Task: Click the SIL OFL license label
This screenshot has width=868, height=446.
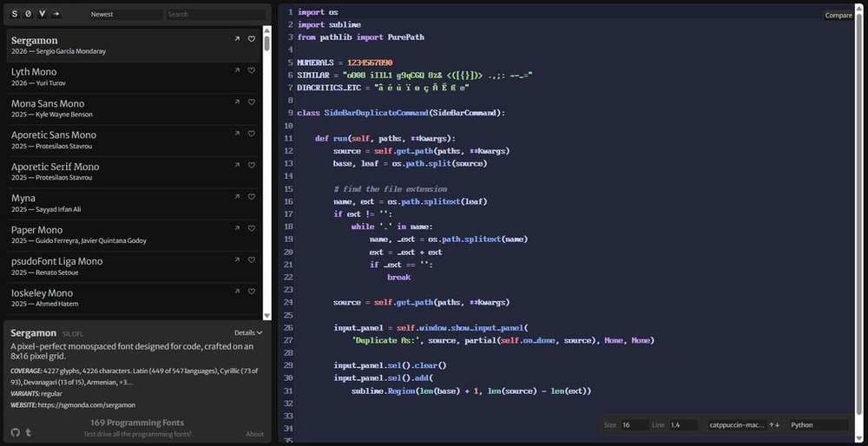Action: (x=73, y=334)
